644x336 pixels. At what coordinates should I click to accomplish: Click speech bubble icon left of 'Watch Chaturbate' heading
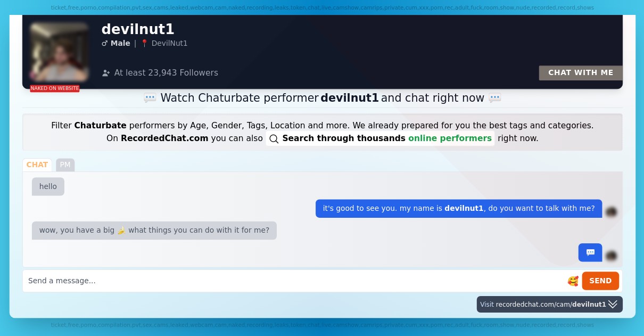click(x=150, y=98)
